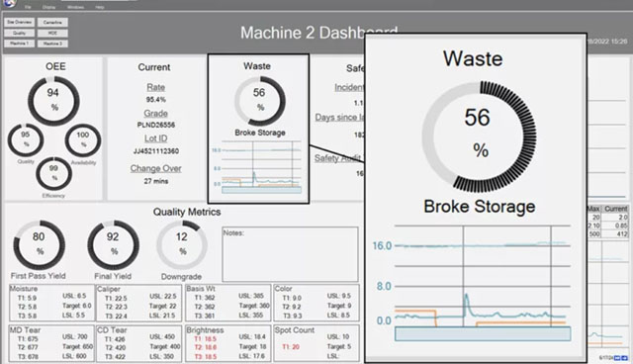Image resolution: width=633 pixels, height=364 pixels.
Task: Click the Moisture metrics panel title
Action: (x=24, y=289)
